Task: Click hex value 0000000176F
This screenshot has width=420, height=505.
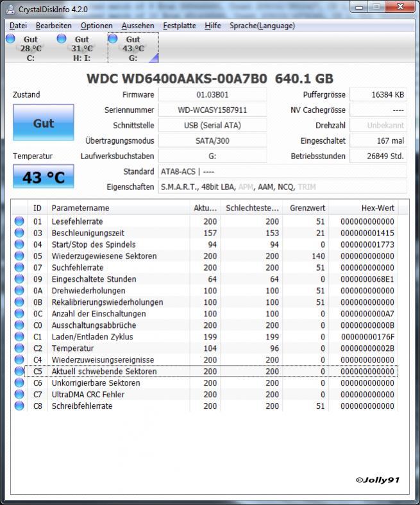Action: pyautogui.click(x=367, y=337)
